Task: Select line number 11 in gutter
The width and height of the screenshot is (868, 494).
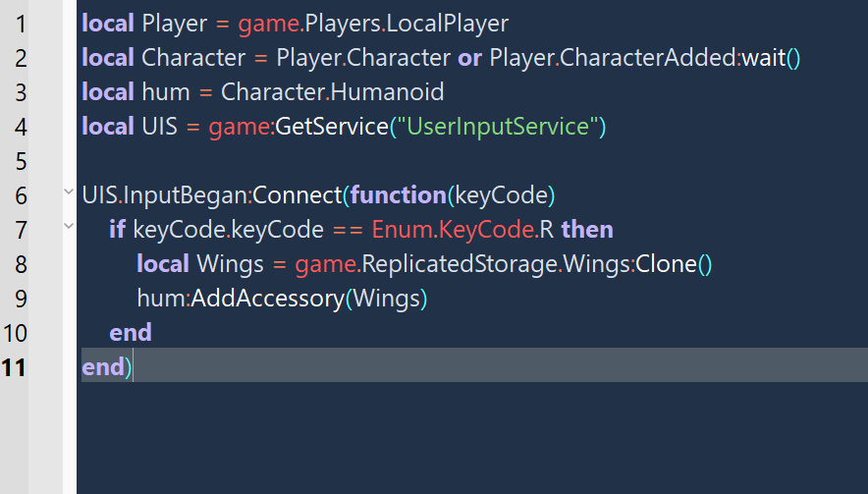Action: 14,367
